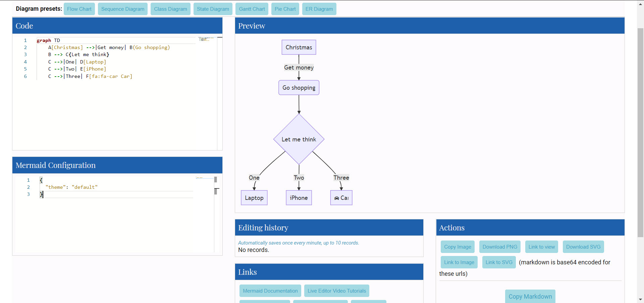
Task: Click the Mermaid Configuration panel header
Action: [x=117, y=165]
